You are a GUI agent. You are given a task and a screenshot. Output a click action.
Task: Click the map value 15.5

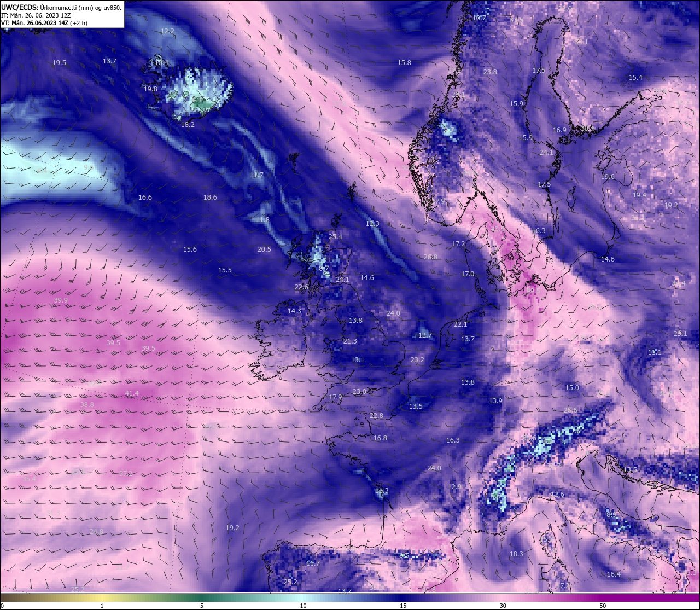pyautogui.click(x=225, y=270)
